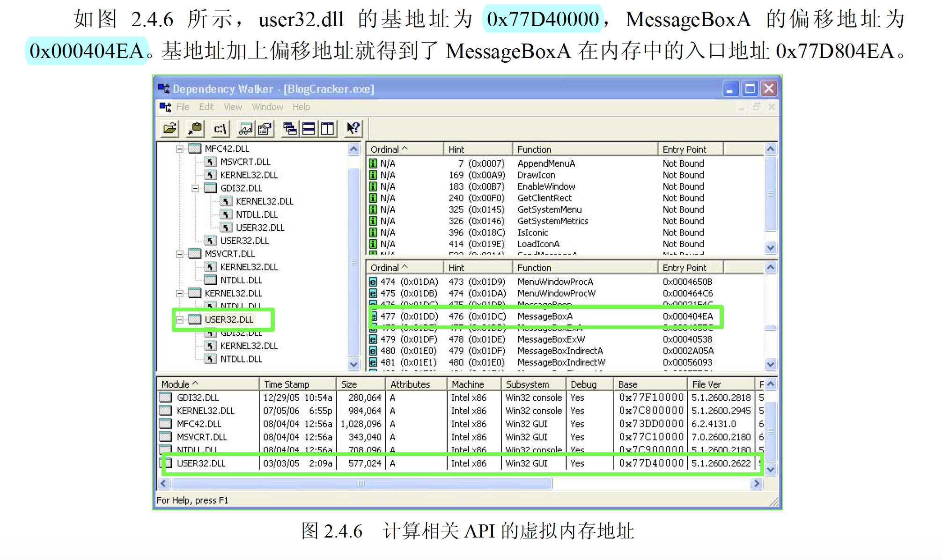Select the MessageBoxA export row

(545, 317)
